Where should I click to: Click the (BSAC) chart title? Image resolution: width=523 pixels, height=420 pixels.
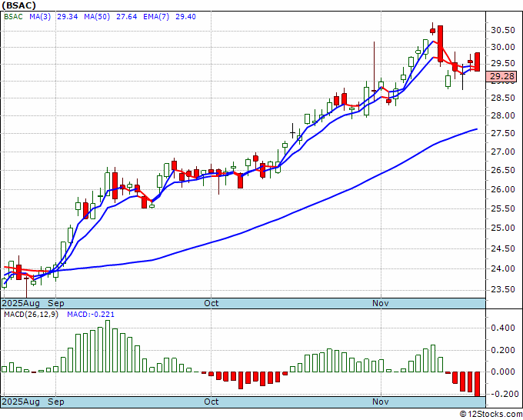[18, 5]
